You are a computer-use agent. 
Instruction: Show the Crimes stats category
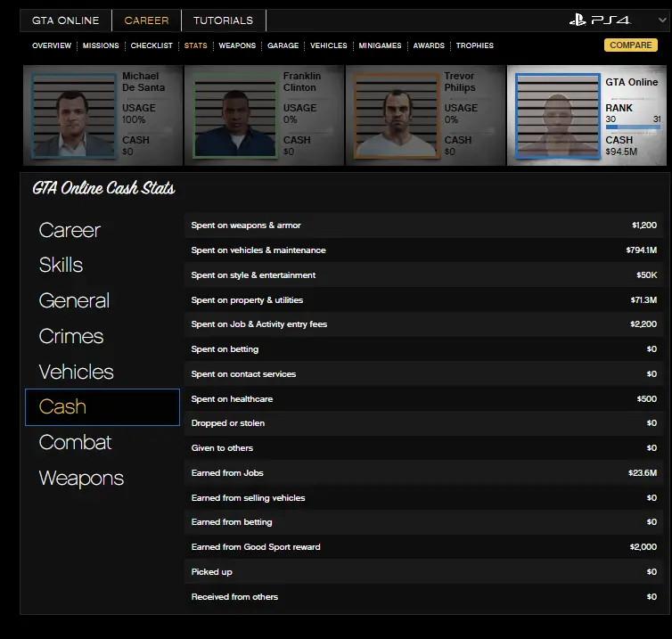pyautogui.click(x=71, y=337)
